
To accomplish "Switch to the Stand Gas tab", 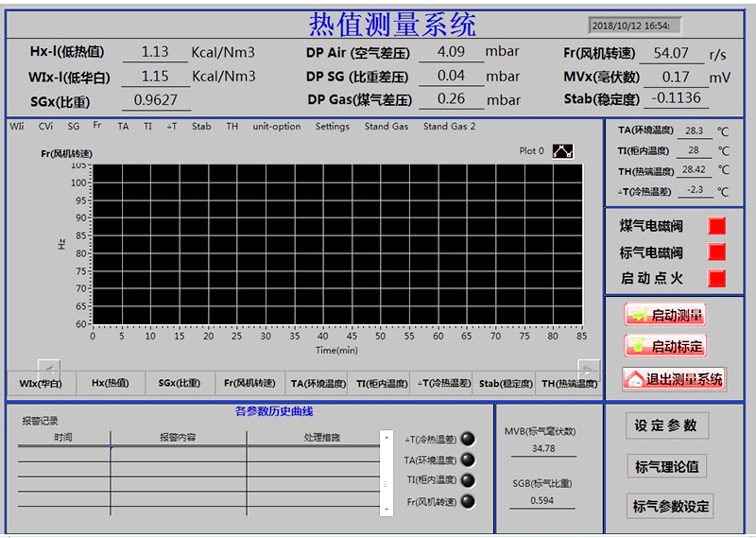I will 387,127.
